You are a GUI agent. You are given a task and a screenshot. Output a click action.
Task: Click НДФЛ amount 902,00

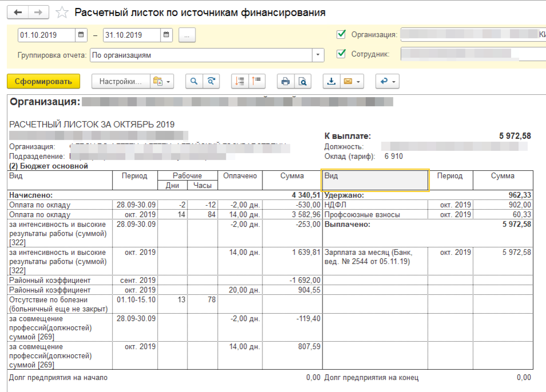tap(520, 205)
